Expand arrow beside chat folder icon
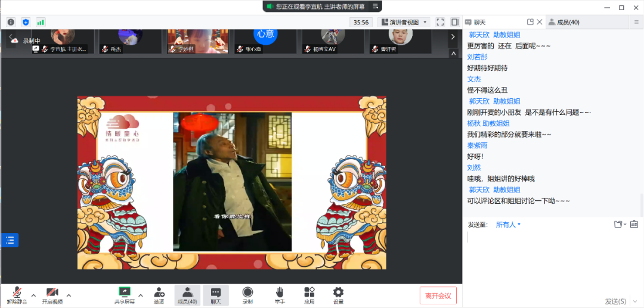This screenshot has width=644, height=308. pos(625,225)
